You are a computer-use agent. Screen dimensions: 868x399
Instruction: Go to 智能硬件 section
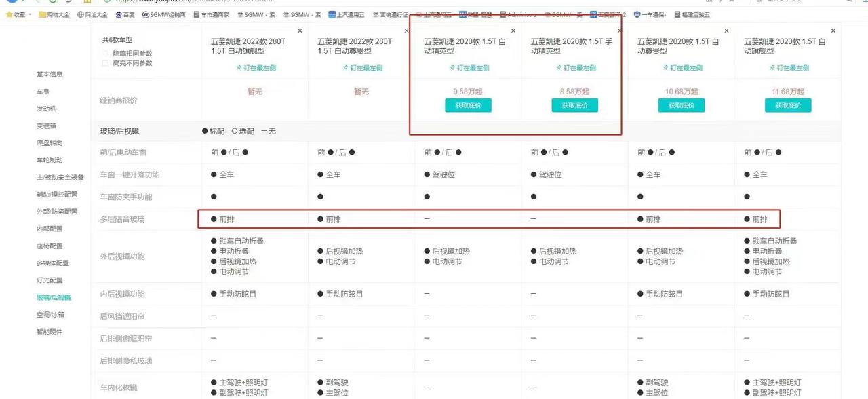point(50,332)
